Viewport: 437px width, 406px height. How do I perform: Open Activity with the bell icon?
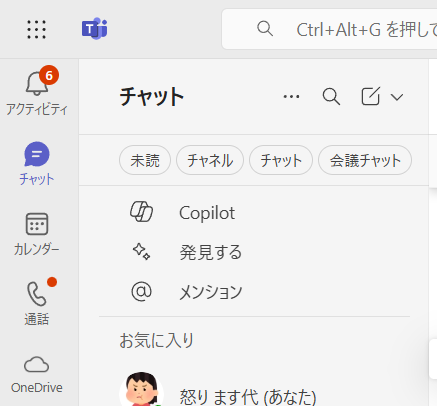pyautogui.click(x=37, y=90)
